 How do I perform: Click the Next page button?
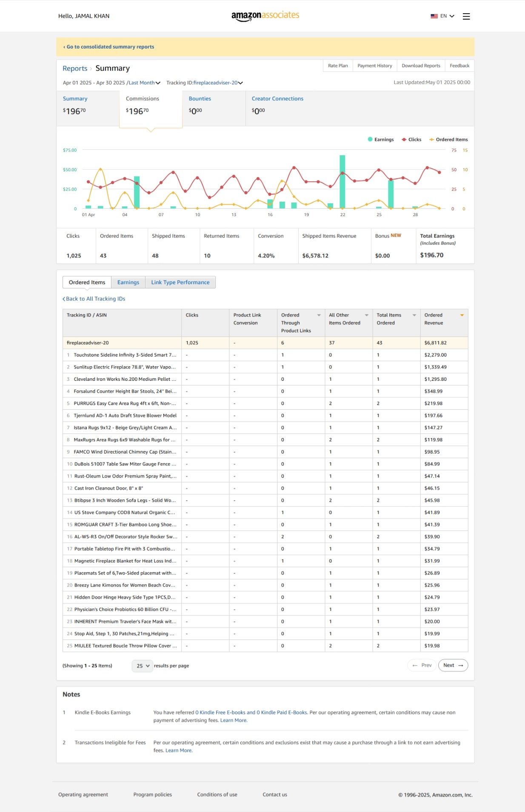tap(453, 665)
